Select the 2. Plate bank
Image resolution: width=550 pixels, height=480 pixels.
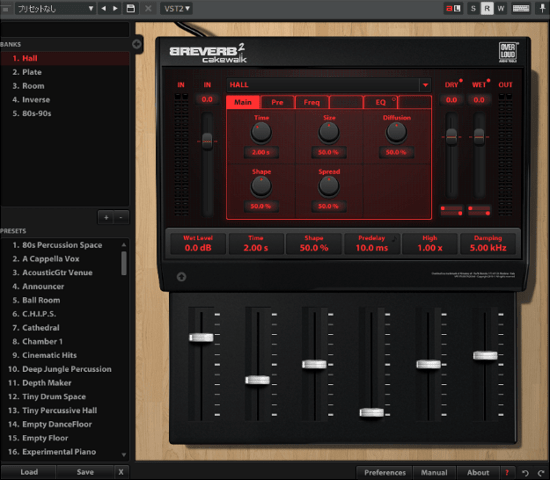65,72
